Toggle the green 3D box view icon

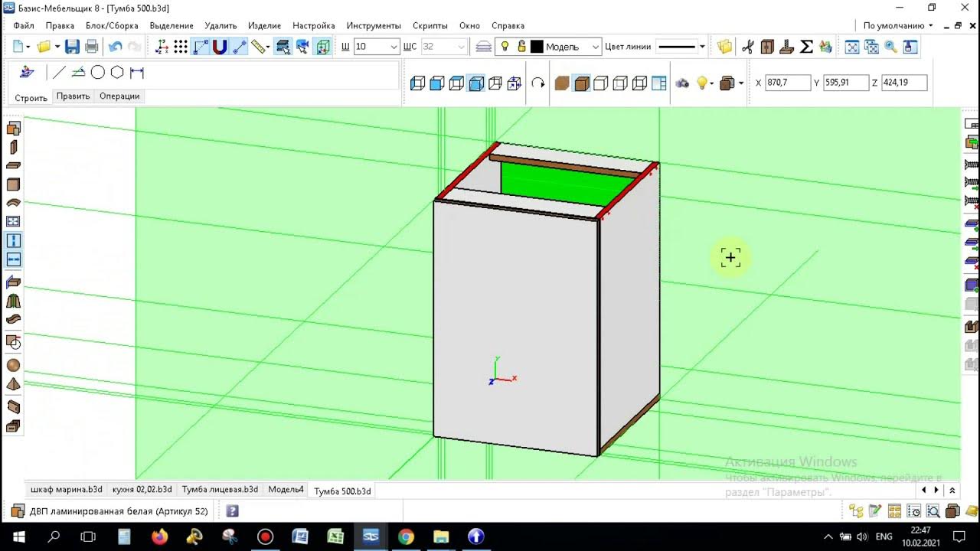[322, 47]
